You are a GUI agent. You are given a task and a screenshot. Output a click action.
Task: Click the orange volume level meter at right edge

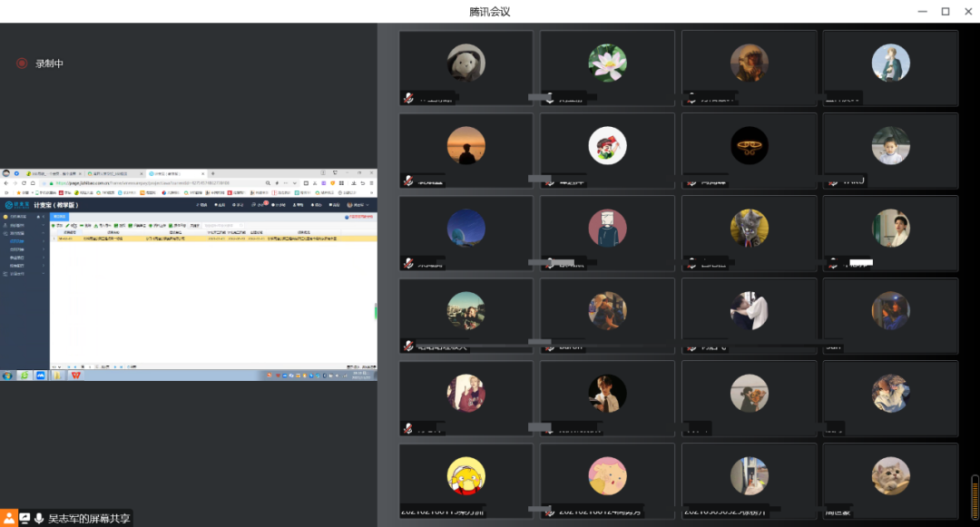(975, 498)
